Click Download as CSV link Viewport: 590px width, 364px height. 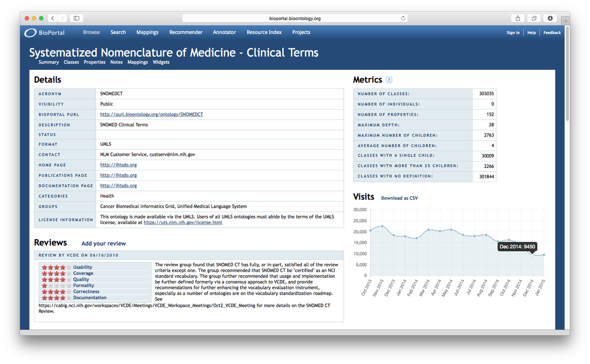pyautogui.click(x=400, y=198)
